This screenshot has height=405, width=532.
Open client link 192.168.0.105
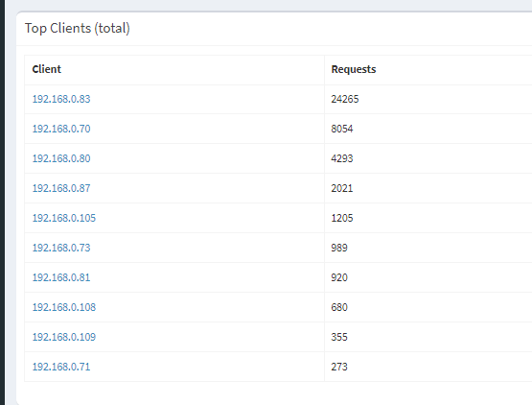64,218
